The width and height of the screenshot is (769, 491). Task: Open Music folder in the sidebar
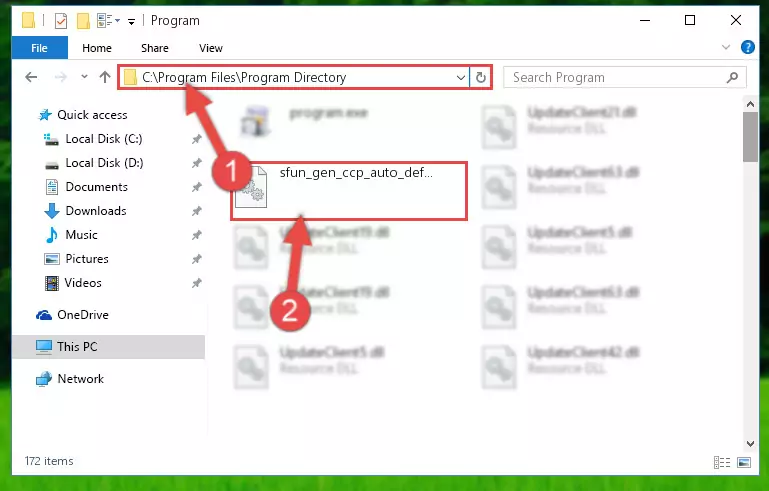81,235
